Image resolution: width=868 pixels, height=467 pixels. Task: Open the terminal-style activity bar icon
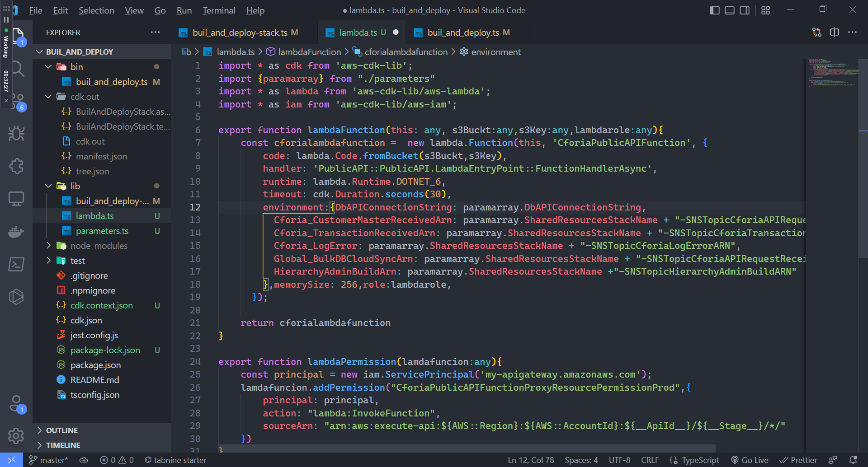16,264
